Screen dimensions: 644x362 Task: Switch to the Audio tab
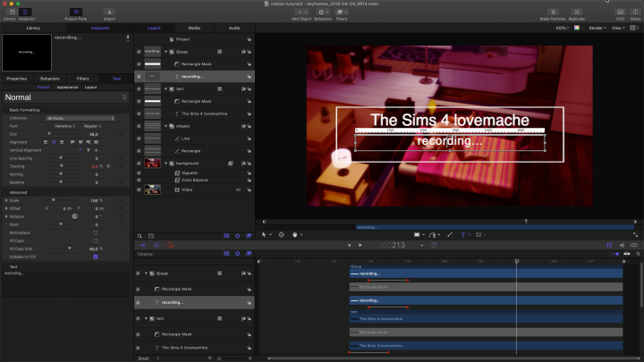point(234,28)
